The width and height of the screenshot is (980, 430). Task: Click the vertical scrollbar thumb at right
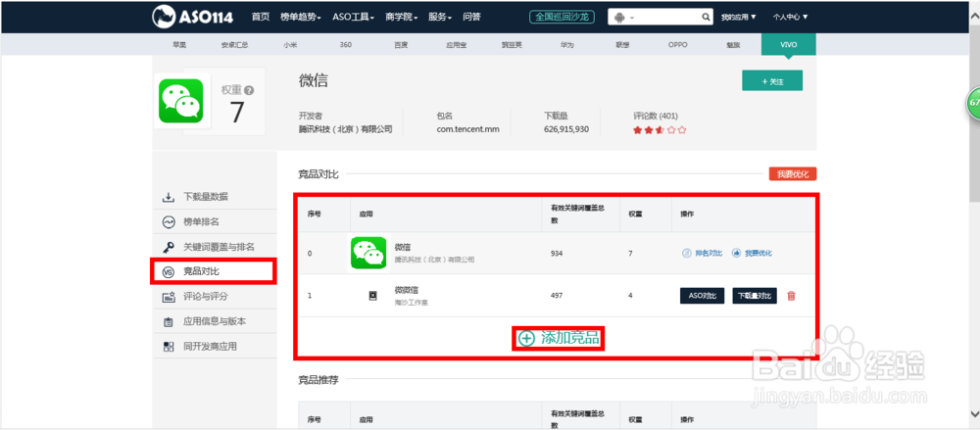[974, 113]
